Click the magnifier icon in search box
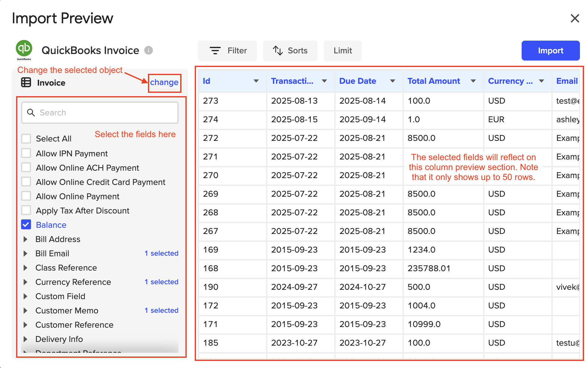 click(31, 113)
